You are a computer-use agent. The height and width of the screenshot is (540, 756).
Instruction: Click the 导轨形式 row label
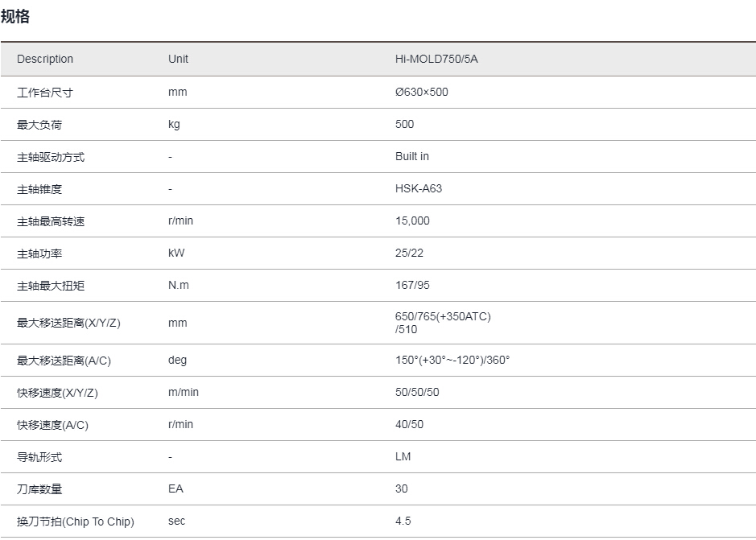[x=39, y=457]
